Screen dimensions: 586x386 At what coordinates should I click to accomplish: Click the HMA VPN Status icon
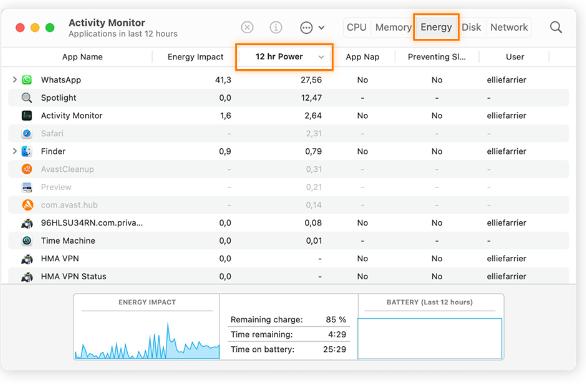pyautogui.click(x=27, y=277)
